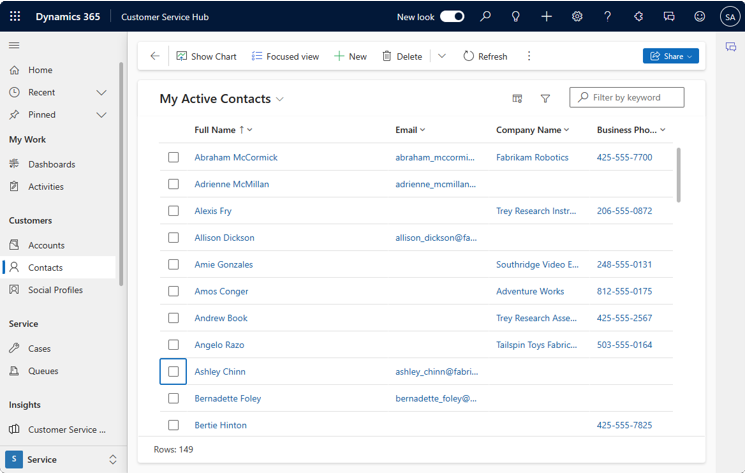Click the Copilot icon in top bar
745x473 pixels.
pos(638,17)
